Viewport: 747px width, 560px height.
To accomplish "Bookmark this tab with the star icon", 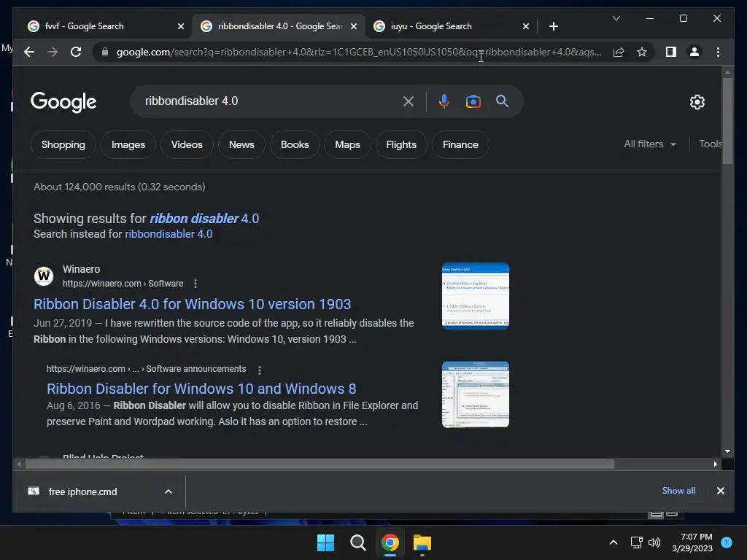I will [x=642, y=52].
